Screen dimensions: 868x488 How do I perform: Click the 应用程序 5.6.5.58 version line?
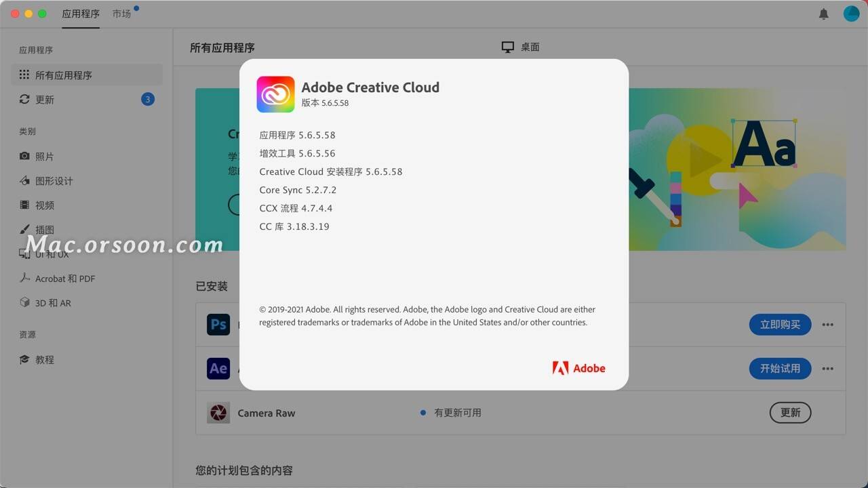point(297,135)
